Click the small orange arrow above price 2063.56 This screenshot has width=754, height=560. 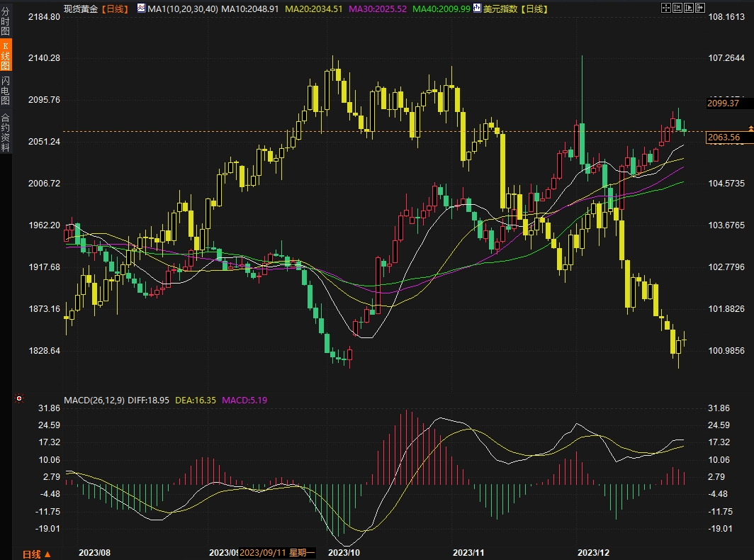tap(750, 128)
